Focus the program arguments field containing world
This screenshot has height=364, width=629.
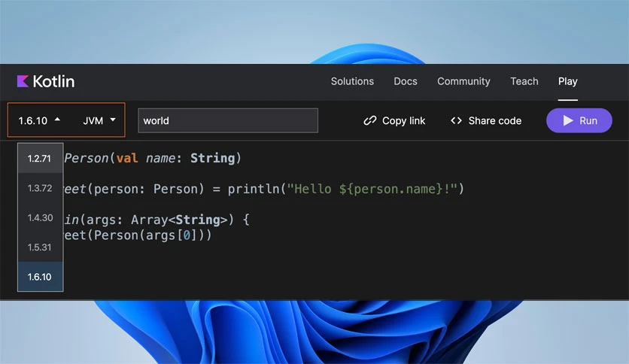click(228, 120)
